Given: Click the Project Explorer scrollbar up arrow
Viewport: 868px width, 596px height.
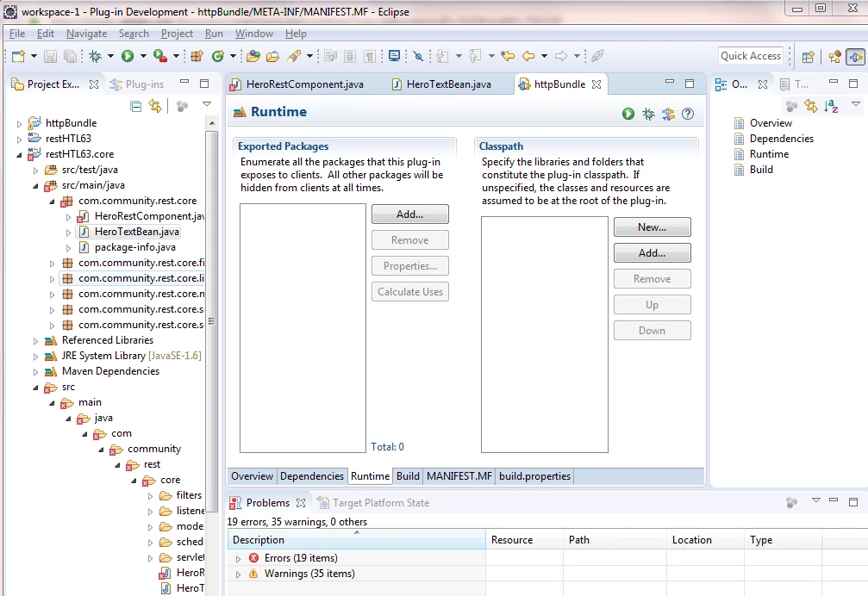Looking at the screenshot, I should (211, 123).
